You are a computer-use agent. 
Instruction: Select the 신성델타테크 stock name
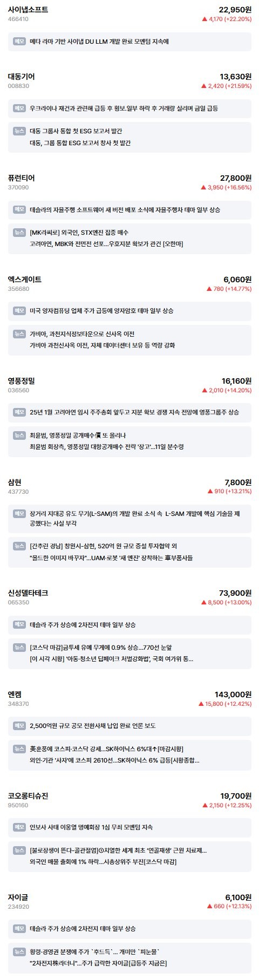point(28,593)
